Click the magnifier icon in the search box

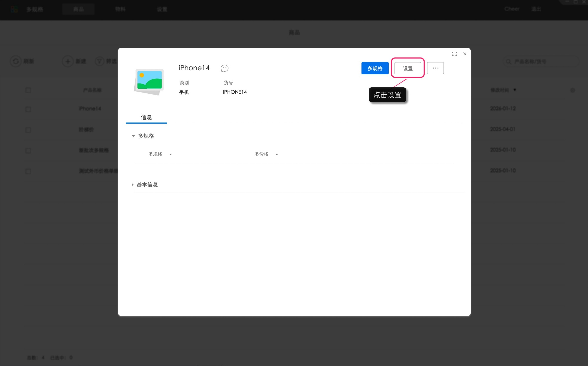pyautogui.click(x=508, y=61)
